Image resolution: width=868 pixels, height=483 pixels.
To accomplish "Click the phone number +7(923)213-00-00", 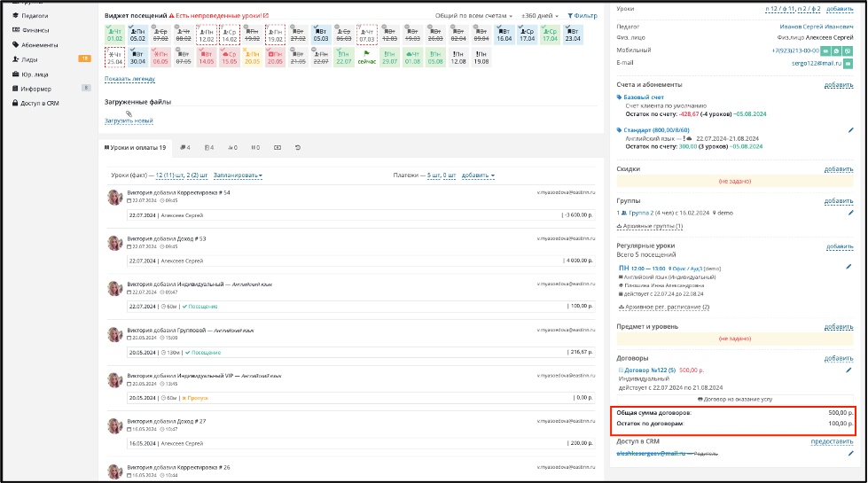I will click(x=795, y=51).
